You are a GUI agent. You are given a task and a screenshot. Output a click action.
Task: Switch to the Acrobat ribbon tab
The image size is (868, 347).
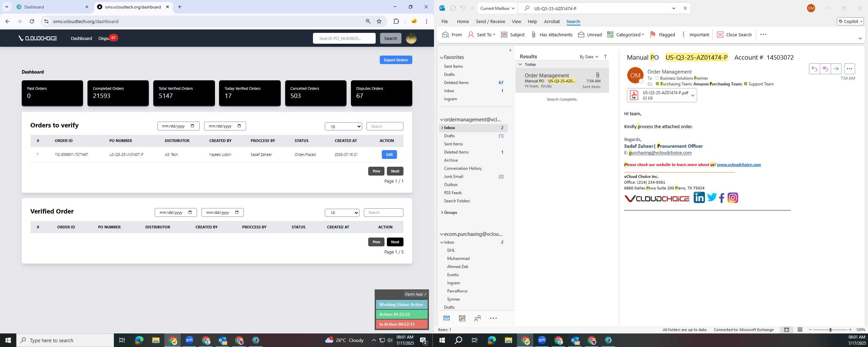point(552,21)
